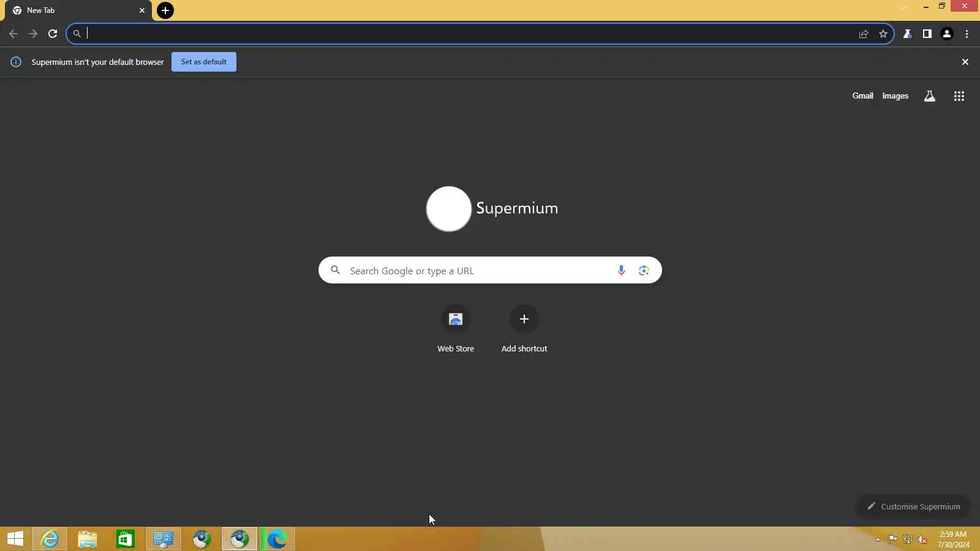Show the side panel
980x551 pixels.
927,34
